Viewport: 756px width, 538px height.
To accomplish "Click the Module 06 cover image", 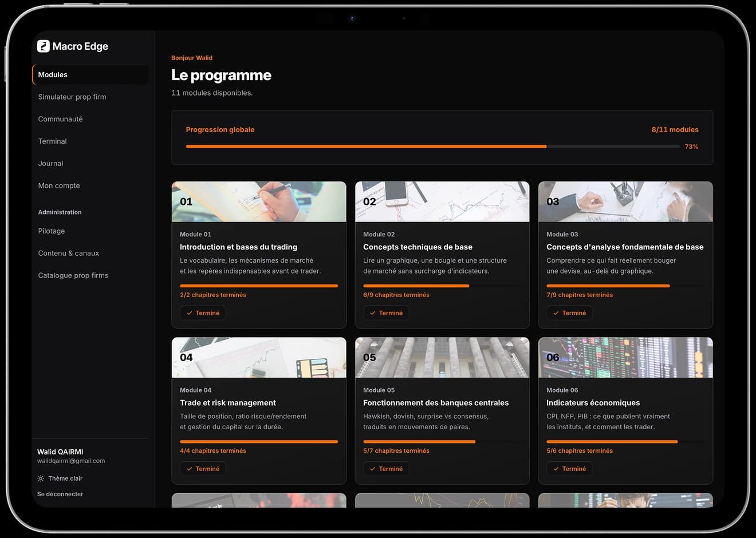I will 625,358.
